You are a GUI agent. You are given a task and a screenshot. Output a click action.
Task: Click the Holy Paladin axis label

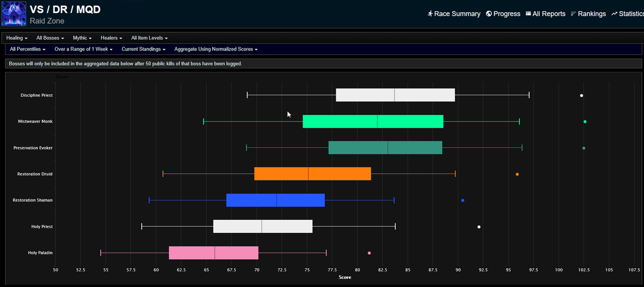click(x=40, y=253)
